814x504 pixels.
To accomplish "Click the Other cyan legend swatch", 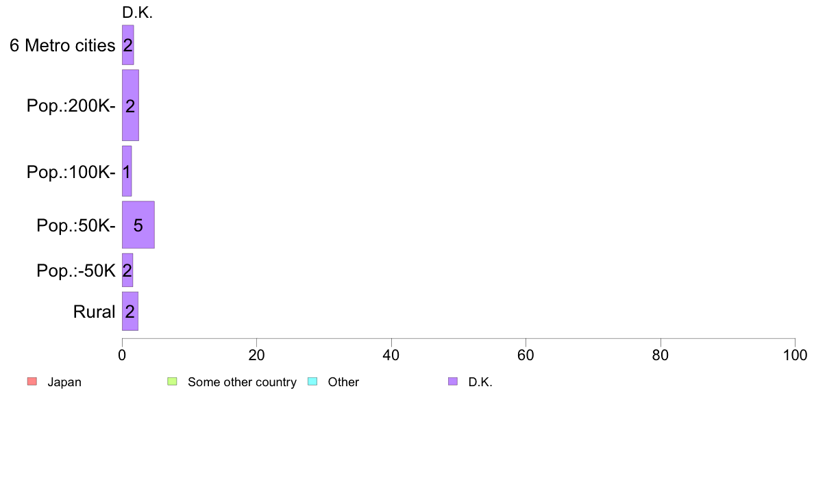I will (x=312, y=381).
